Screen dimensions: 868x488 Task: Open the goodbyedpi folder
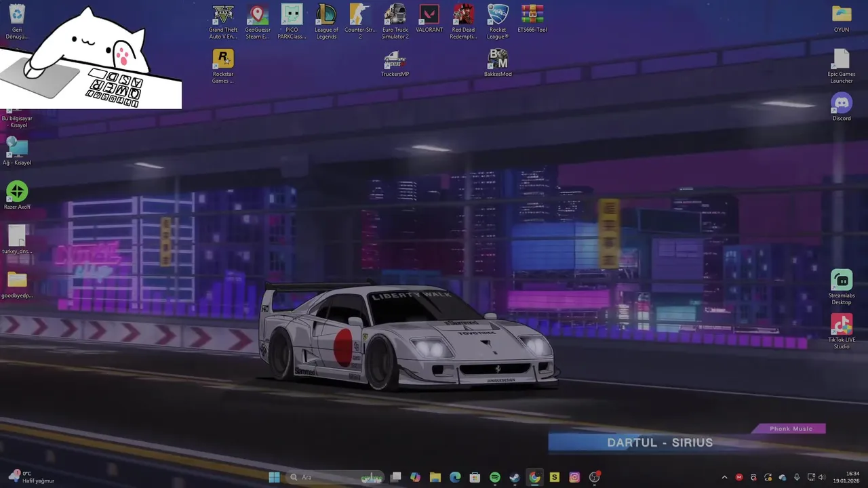[17, 284]
